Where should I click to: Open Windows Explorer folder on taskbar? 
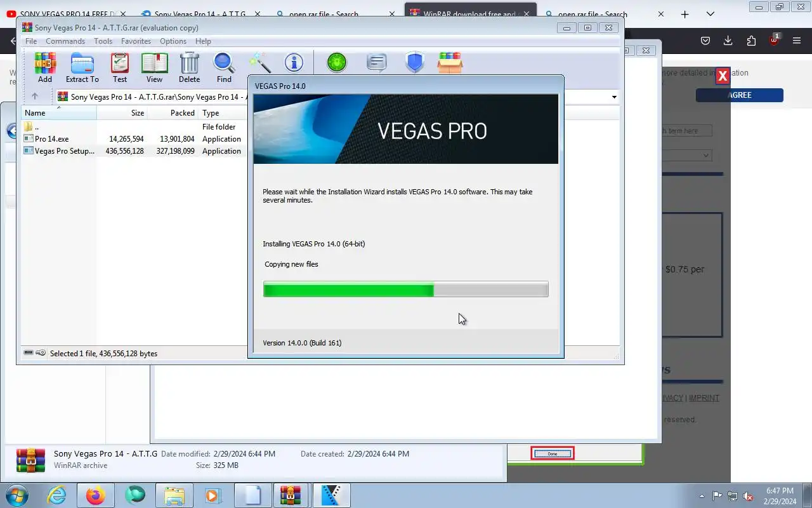tap(174, 495)
